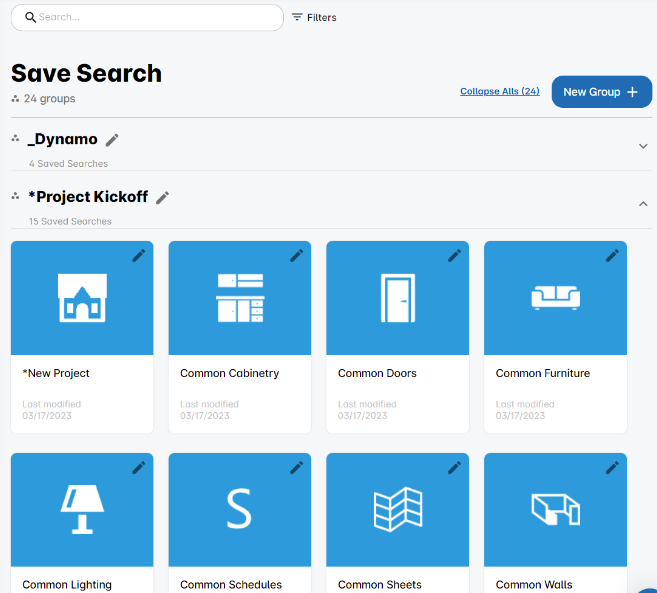
Task: Select the Common Furniture card title
Action: tap(543, 373)
